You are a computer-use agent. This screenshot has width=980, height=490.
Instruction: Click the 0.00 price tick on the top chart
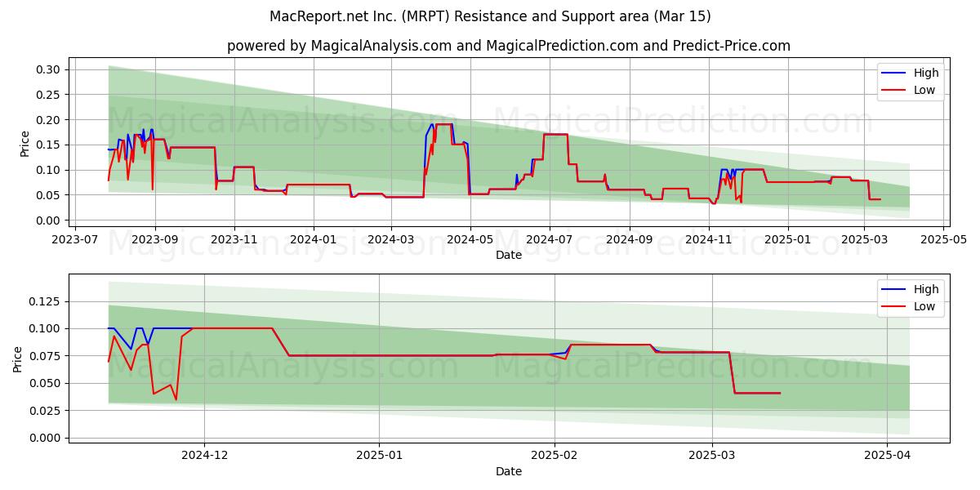pos(49,220)
